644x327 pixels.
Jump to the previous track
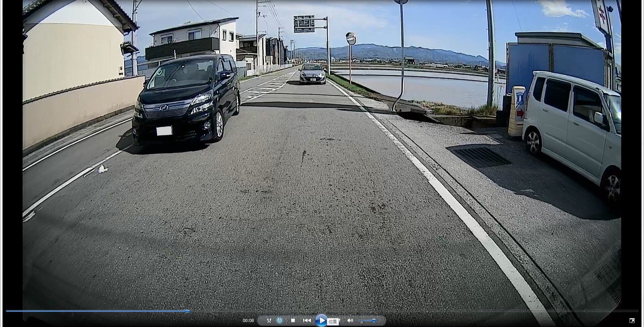tap(307, 320)
